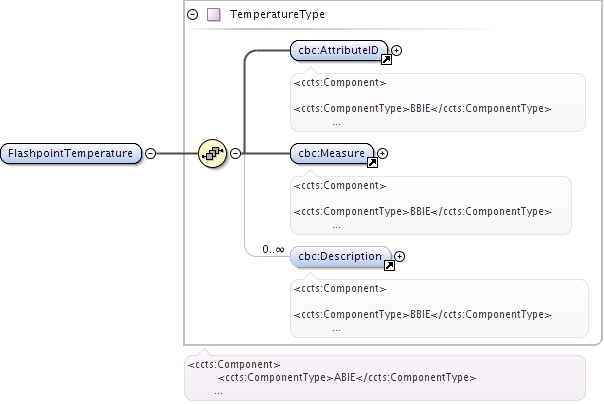The image size is (604, 404).
Task: Select the FlashpointTemperature element node
Action: (71, 153)
